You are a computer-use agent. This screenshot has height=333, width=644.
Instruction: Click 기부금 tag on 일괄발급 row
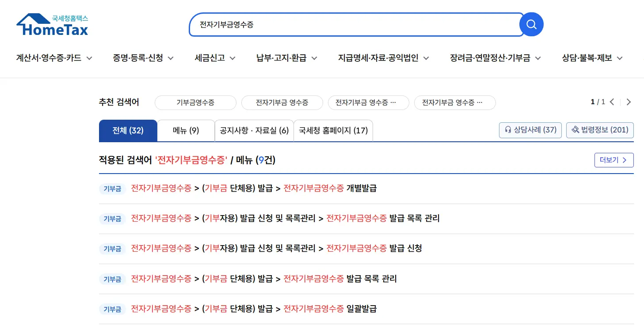pyautogui.click(x=112, y=309)
